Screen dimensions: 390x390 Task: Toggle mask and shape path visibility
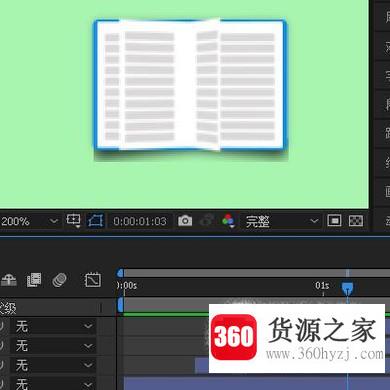coord(96,221)
